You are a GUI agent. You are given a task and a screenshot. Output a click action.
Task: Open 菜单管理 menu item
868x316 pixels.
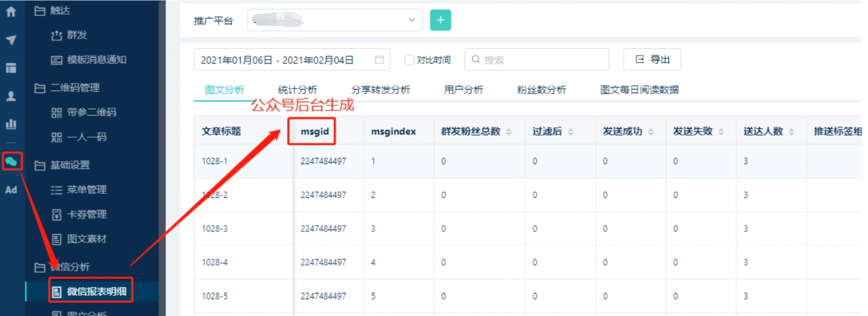click(79, 190)
